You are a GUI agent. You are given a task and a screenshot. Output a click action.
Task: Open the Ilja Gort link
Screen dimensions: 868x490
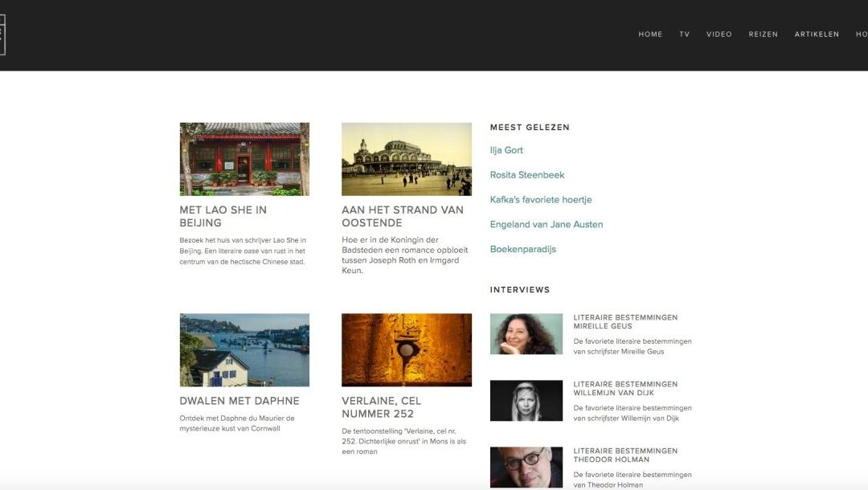(506, 150)
